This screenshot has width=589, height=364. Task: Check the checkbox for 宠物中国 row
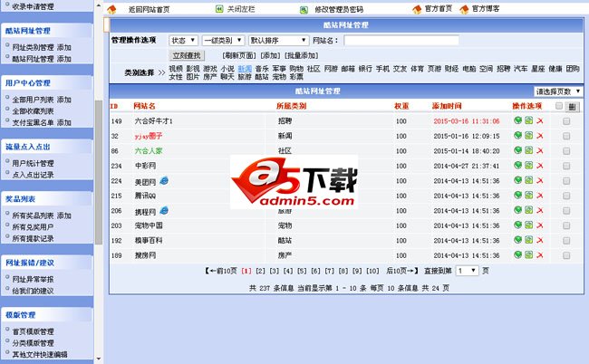click(566, 225)
